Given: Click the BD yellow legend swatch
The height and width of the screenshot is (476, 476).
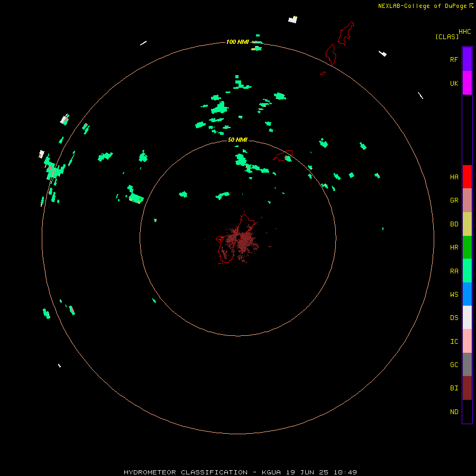Looking at the screenshot, I should point(467,224).
